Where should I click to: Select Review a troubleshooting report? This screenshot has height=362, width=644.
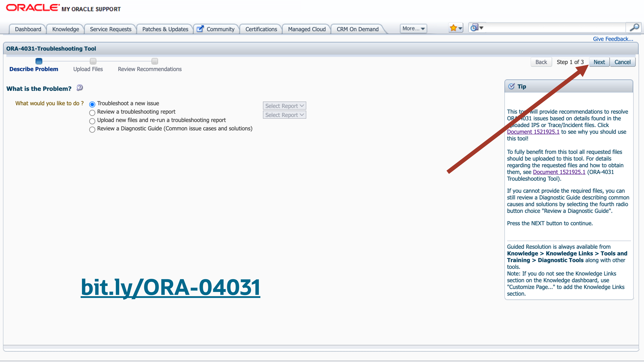(92, 113)
